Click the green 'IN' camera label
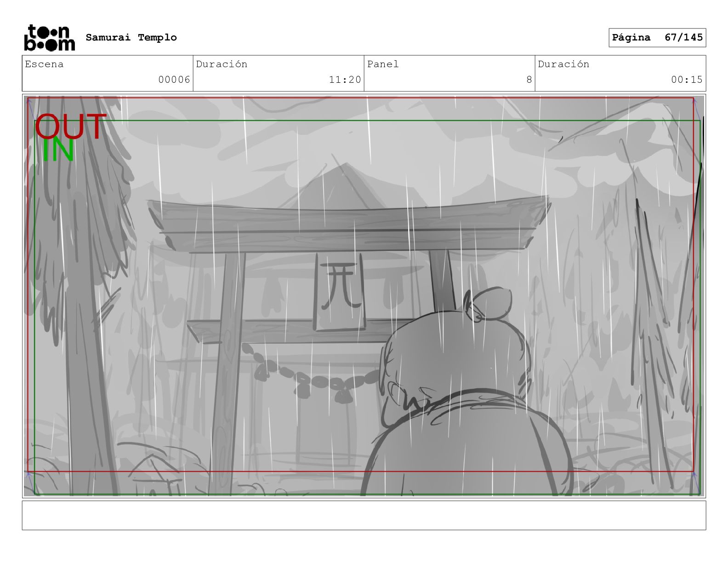Viewport: 728px width, 563px height. click(x=58, y=150)
